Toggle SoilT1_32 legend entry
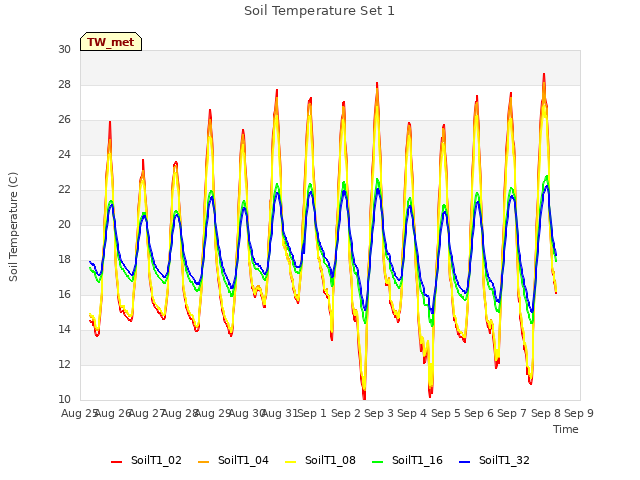 point(494,460)
